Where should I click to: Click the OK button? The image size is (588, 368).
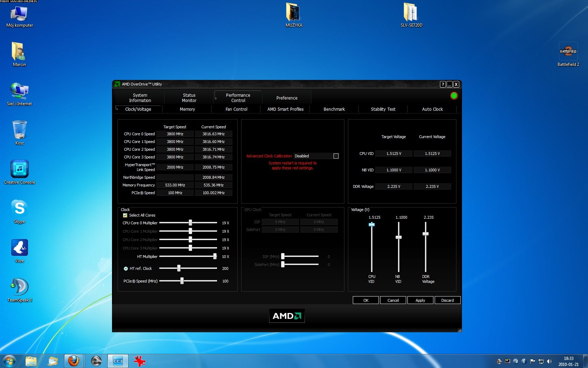click(366, 300)
